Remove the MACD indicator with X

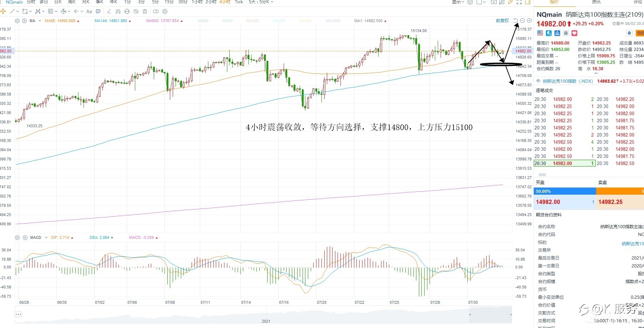(25, 237)
